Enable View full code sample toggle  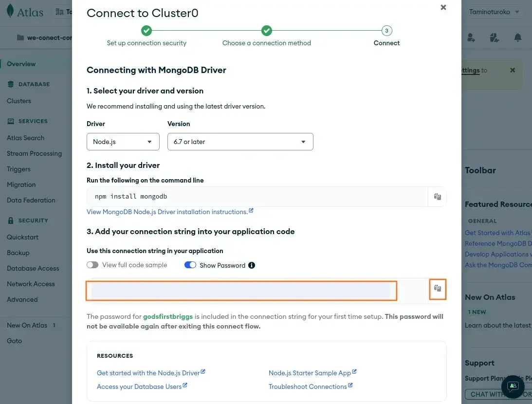pos(92,265)
